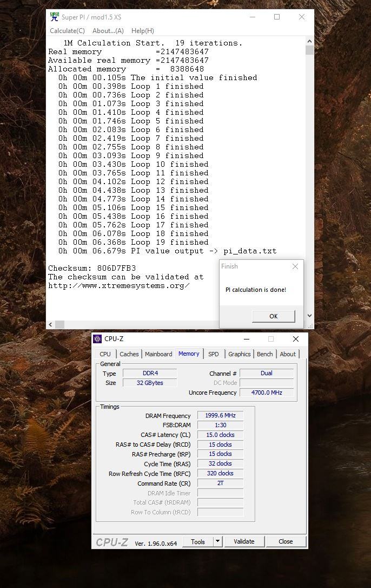Switch to the CPU tab in CPU-Z
Image resolution: width=371 pixels, height=588 pixels.
(x=105, y=354)
